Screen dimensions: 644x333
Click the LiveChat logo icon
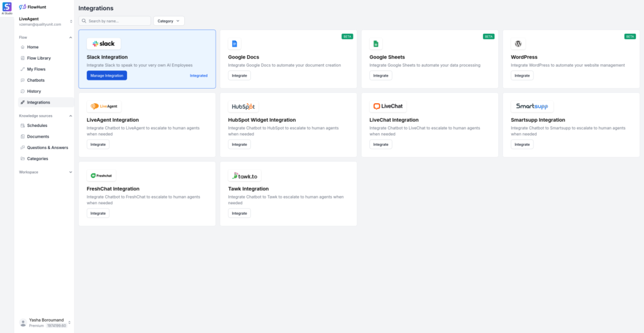tap(388, 106)
